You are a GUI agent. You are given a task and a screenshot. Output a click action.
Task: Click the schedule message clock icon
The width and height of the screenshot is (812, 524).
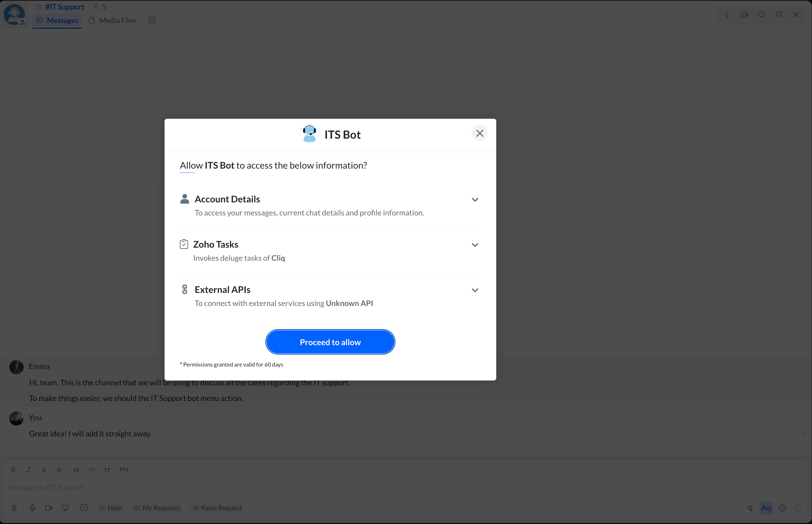798,508
